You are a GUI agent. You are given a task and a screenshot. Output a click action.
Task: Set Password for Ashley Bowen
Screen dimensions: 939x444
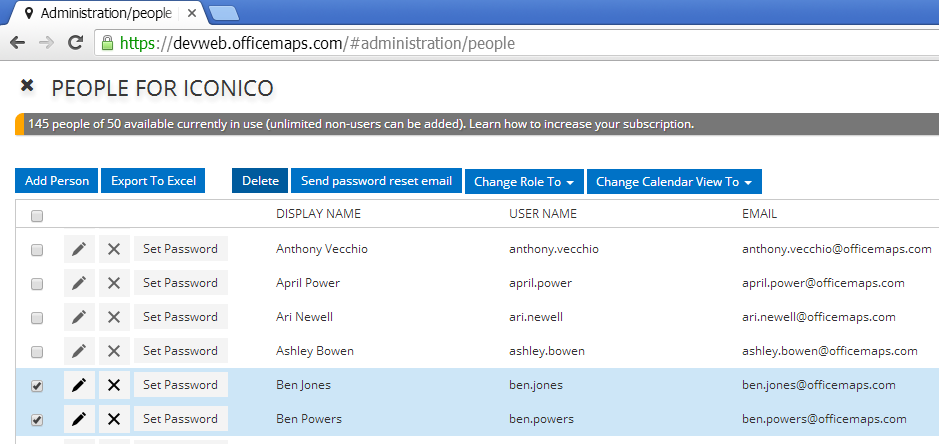tap(180, 351)
